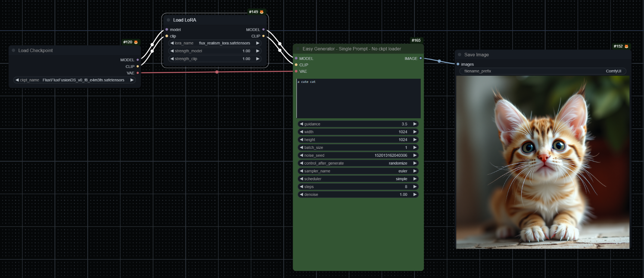This screenshot has width=644, height=278.
Task: Open the ckpt_name checkpoint selector
Action: [x=75, y=80]
